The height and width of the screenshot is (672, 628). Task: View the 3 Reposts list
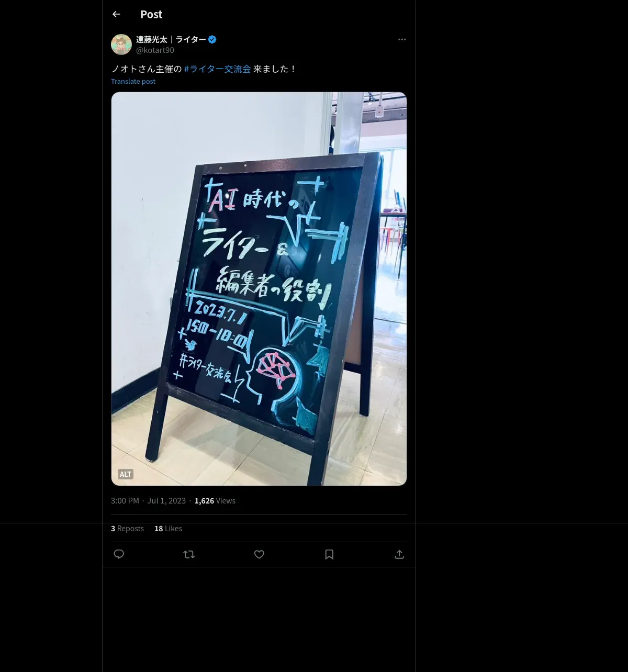tap(127, 529)
